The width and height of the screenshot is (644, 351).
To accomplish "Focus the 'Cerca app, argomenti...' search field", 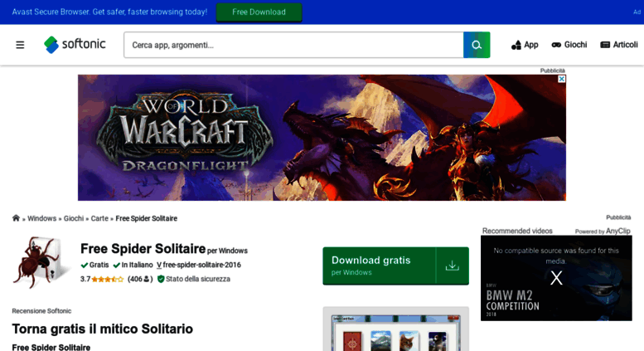I will coord(293,45).
